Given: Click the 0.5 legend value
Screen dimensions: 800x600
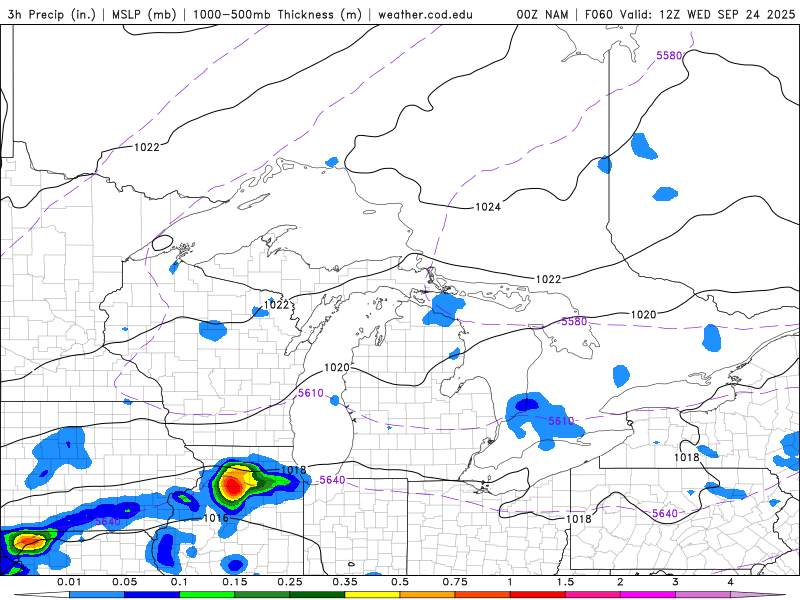Looking at the screenshot, I should [400, 582].
